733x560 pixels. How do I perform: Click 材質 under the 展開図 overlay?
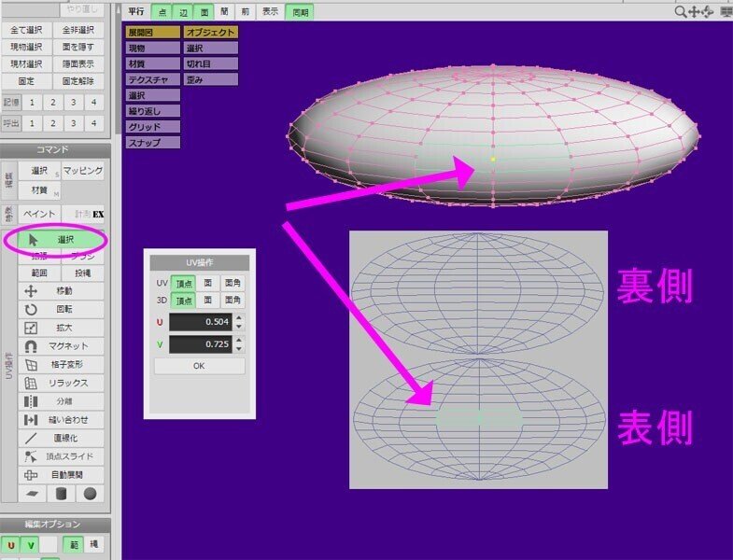tap(153, 64)
